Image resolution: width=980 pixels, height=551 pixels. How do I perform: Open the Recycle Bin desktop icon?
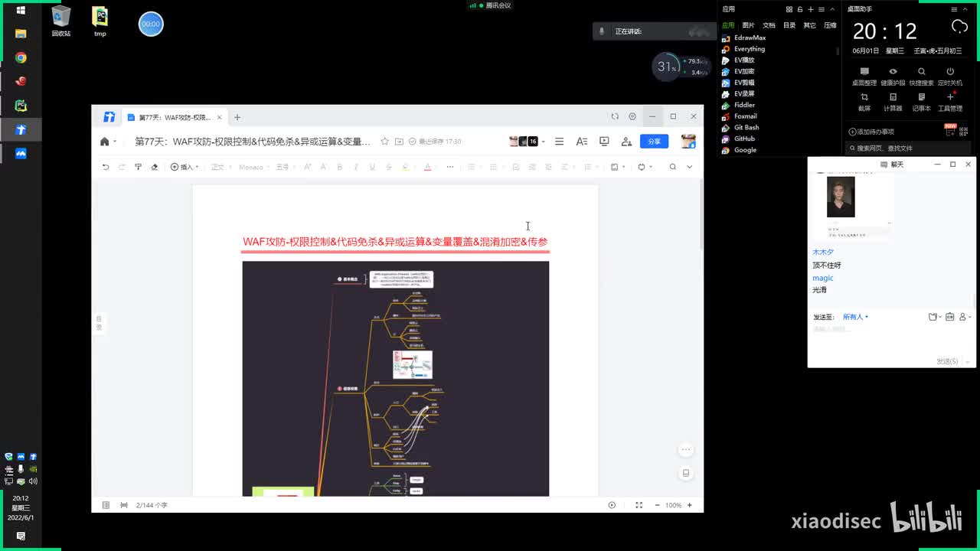(x=61, y=21)
